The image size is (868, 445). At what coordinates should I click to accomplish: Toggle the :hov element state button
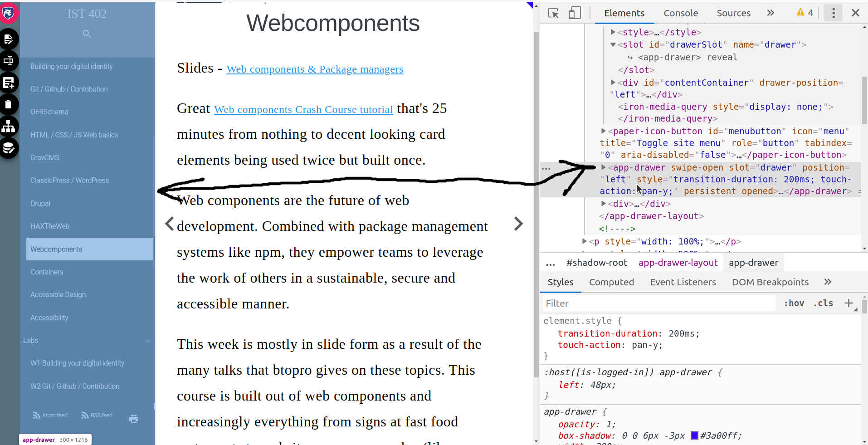pos(794,303)
